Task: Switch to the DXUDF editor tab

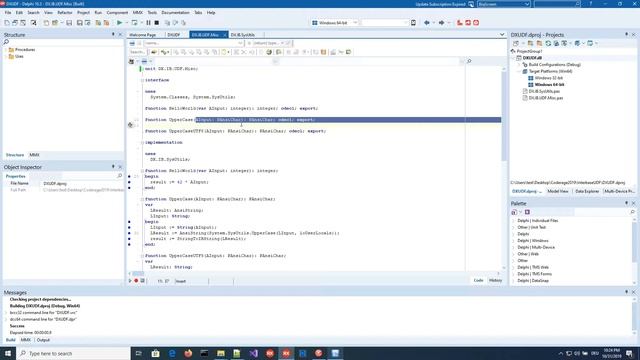Action: 173,35
